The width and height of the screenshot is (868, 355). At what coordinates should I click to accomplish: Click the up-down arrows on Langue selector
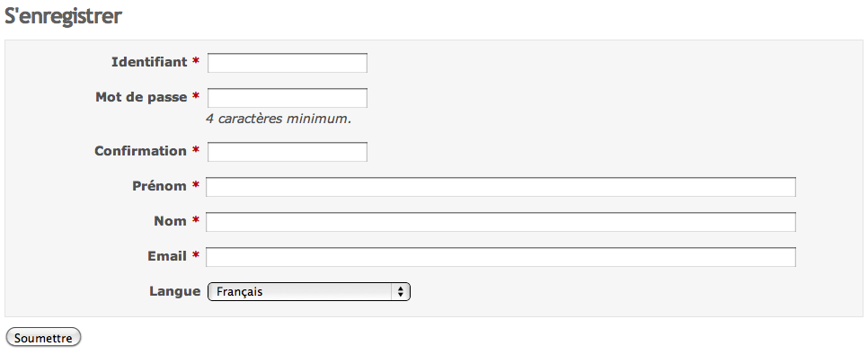[400, 292]
